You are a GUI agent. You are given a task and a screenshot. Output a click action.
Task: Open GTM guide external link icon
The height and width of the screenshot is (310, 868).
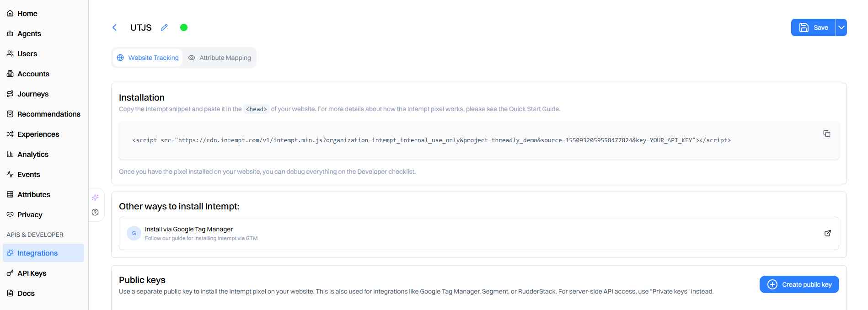point(828,233)
